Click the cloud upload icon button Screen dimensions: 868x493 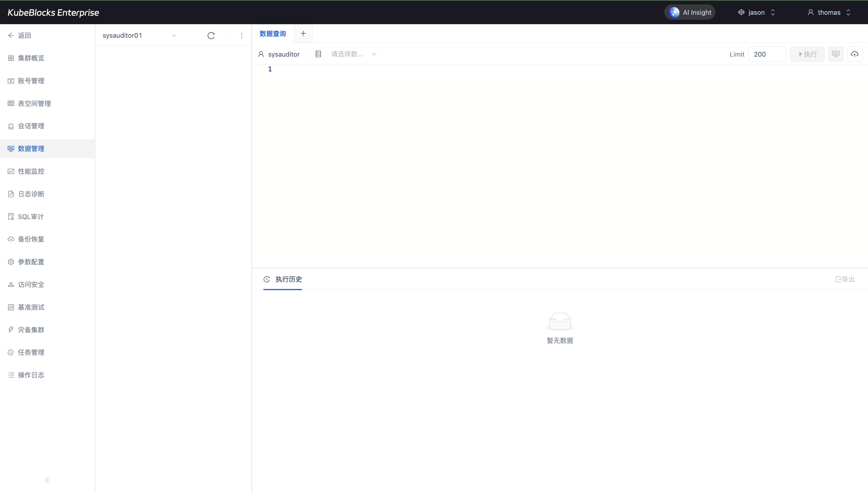(854, 54)
